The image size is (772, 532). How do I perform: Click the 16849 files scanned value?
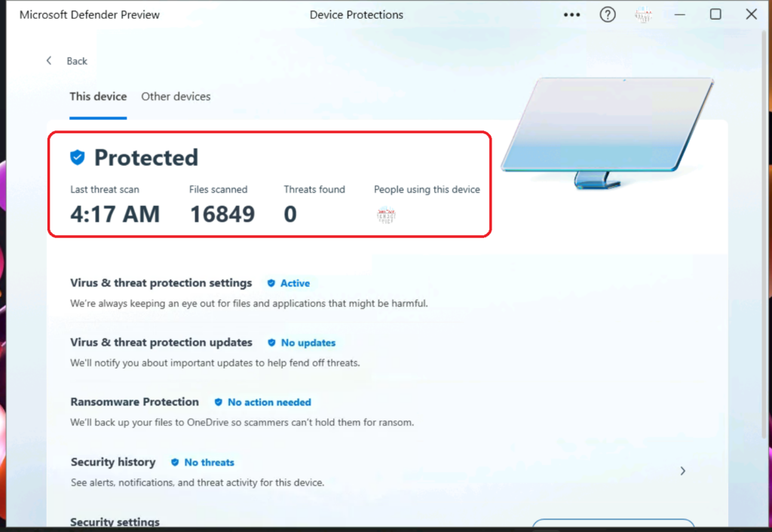click(x=222, y=214)
